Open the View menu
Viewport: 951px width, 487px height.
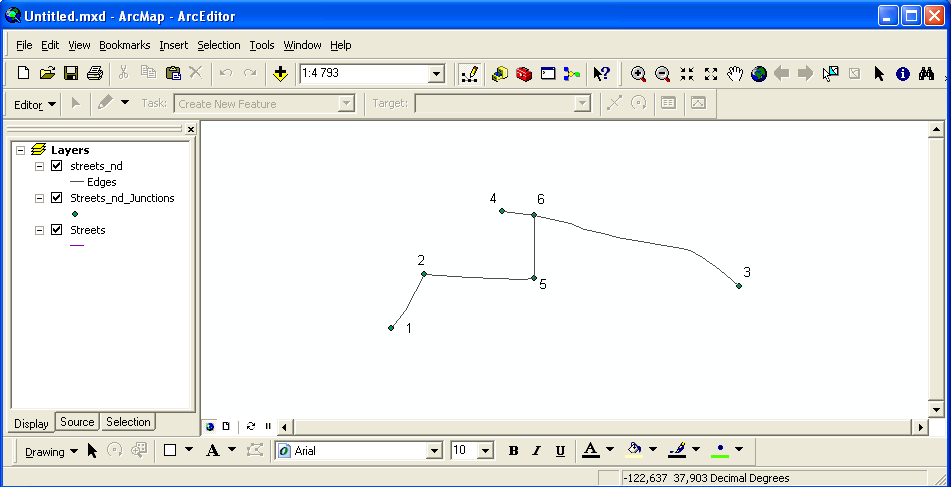pyautogui.click(x=79, y=45)
